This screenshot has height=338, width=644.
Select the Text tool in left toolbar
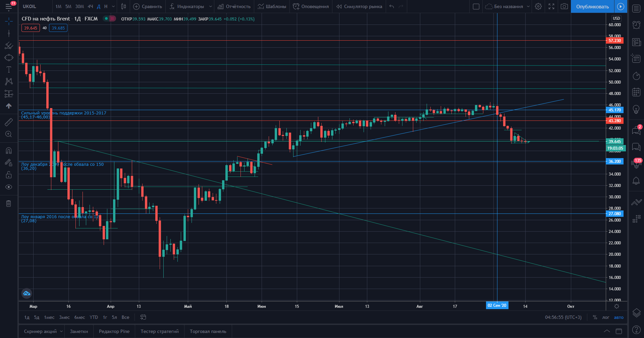(x=9, y=69)
